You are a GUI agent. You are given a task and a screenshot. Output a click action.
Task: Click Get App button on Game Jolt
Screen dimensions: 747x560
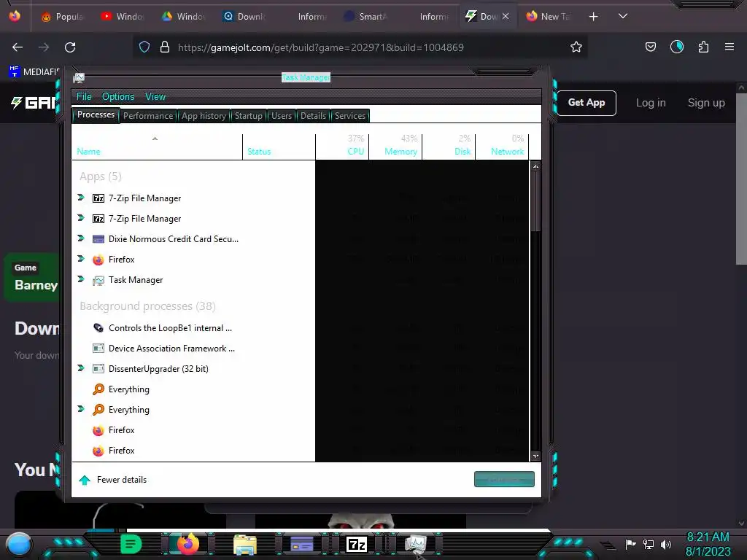point(586,103)
